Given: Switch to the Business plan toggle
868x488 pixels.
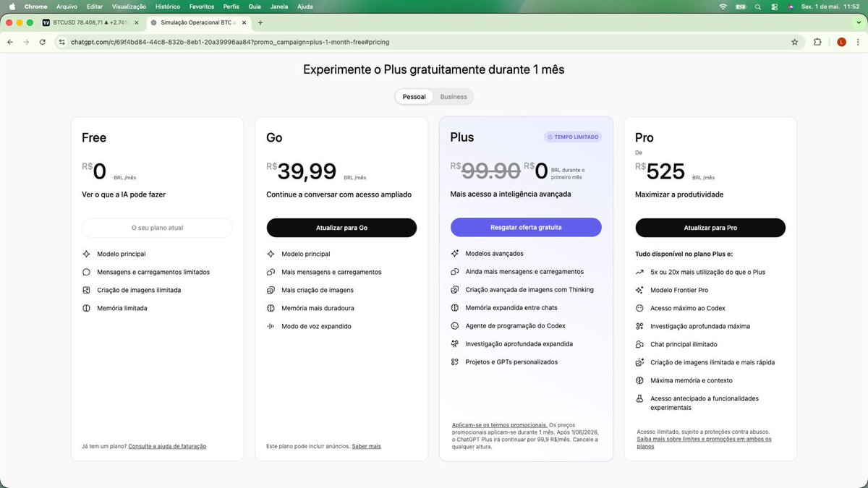Looking at the screenshot, I should tap(454, 97).
